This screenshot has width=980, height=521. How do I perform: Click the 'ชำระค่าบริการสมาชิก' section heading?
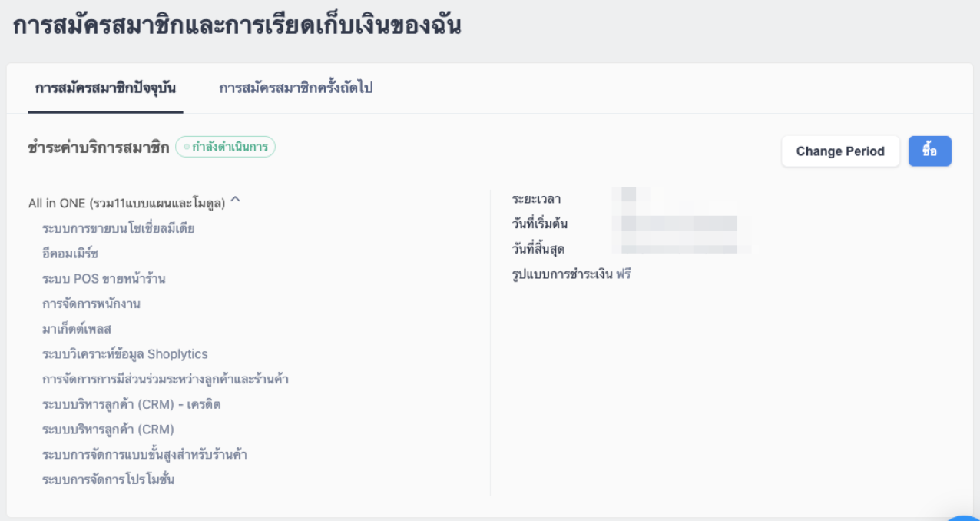99,148
